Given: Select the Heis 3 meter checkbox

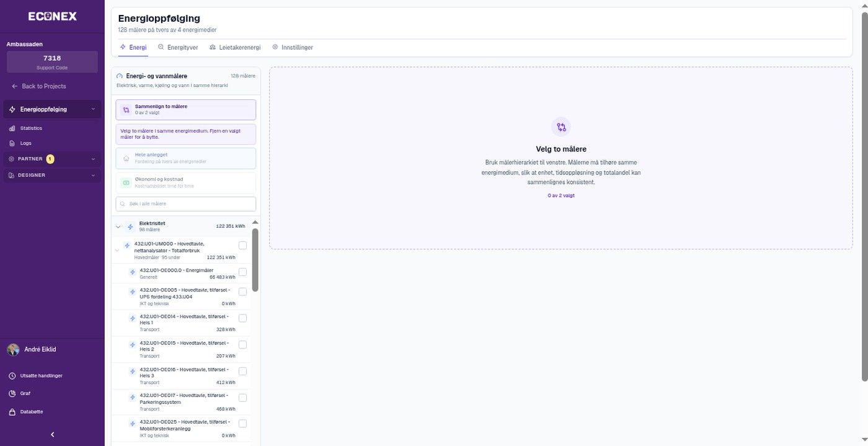Looking at the screenshot, I should click(242, 371).
